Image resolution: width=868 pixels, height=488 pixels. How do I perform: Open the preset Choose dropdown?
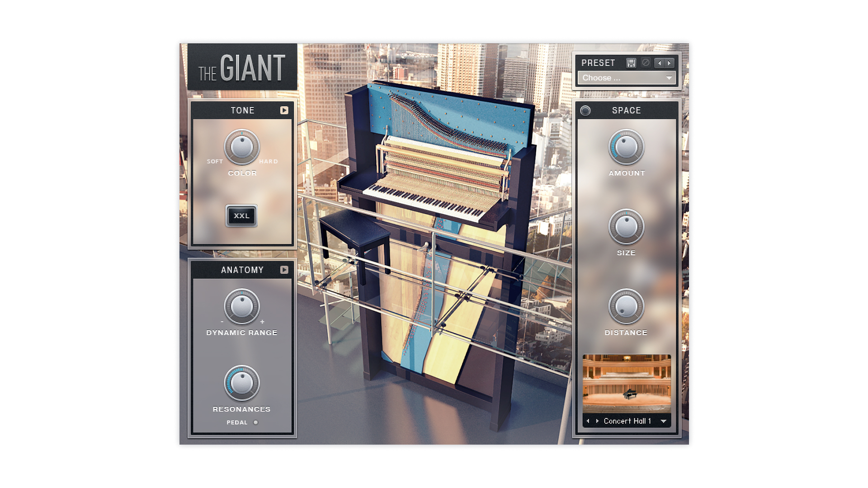click(626, 78)
